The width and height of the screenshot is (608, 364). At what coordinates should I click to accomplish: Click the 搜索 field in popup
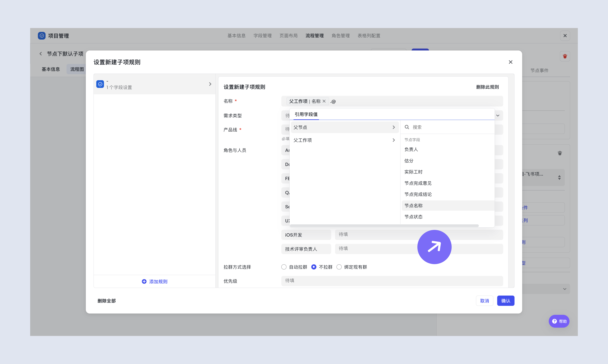tap(447, 127)
